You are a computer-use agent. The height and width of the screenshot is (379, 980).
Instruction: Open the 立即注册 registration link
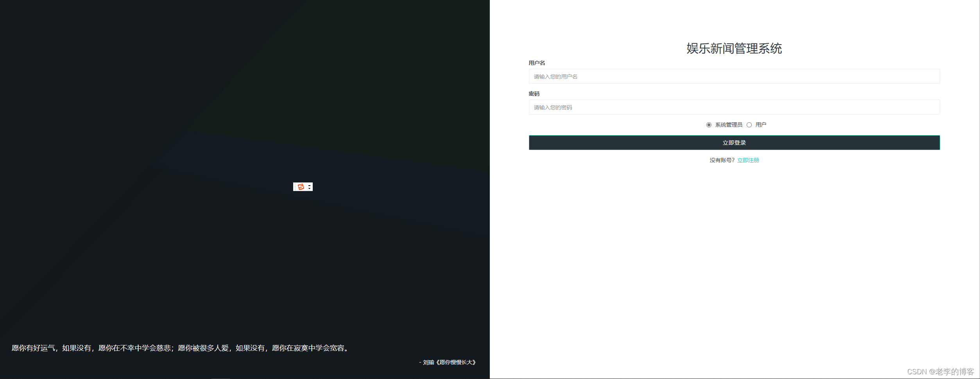point(748,160)
